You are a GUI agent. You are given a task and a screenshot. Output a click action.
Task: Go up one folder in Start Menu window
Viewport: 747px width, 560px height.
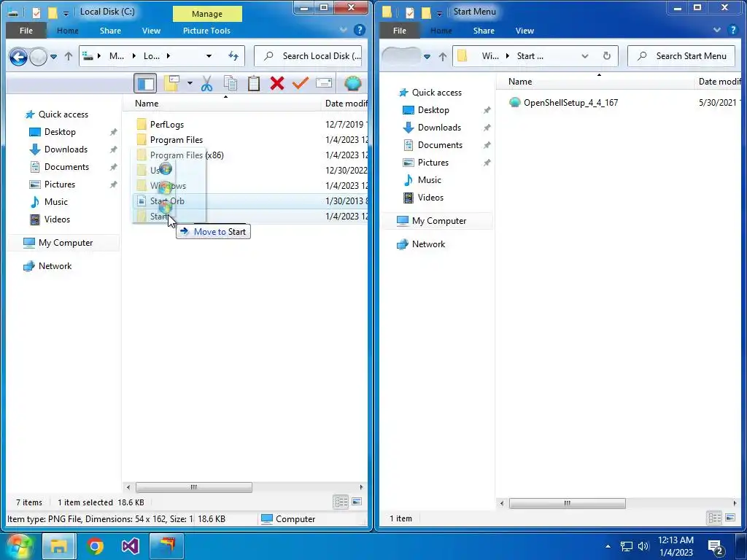click(443, 57)
